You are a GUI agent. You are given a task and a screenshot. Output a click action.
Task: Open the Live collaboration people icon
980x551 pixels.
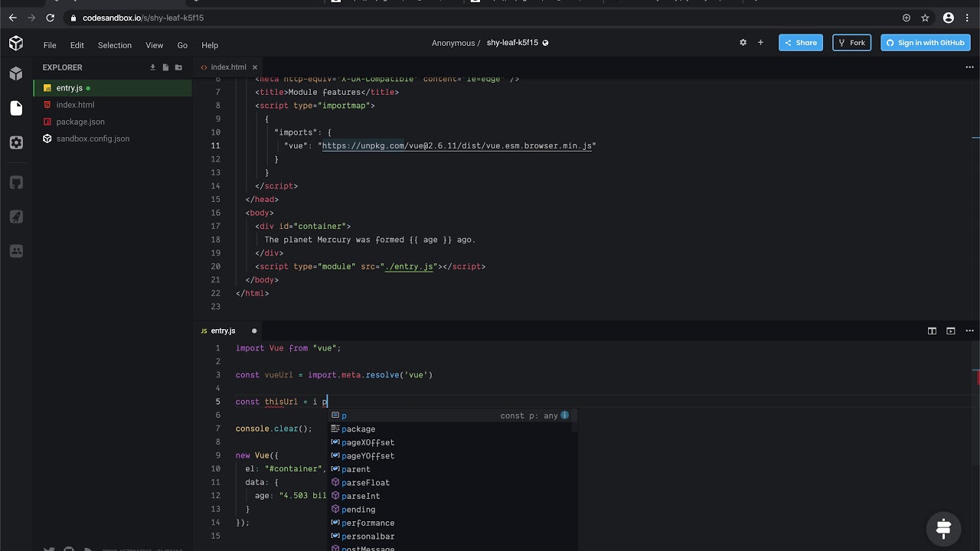[x=16, y=251]
